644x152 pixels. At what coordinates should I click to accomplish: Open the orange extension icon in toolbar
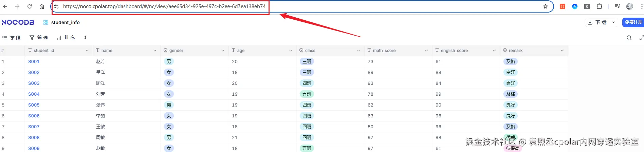563,6
